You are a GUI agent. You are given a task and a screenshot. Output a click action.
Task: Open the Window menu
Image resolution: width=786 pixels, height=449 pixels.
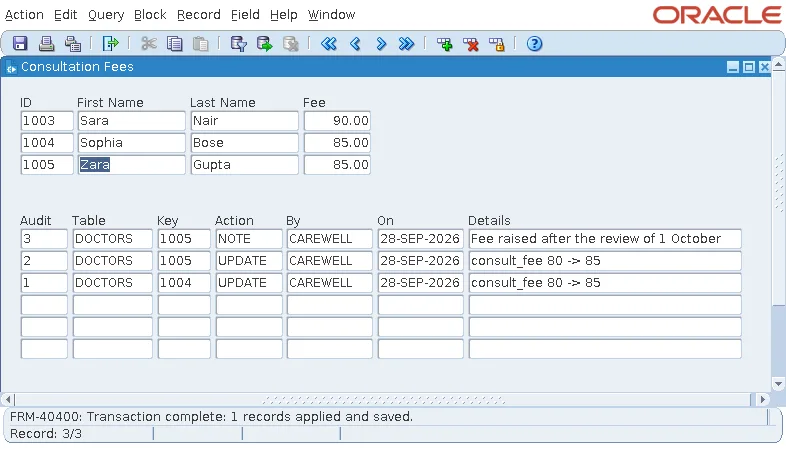331,15
